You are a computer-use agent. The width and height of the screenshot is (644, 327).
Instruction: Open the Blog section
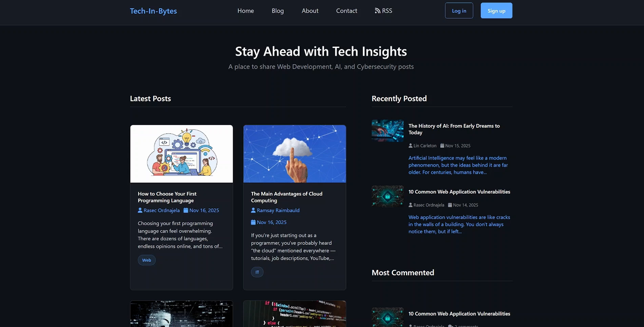click(x=278, y=11)
